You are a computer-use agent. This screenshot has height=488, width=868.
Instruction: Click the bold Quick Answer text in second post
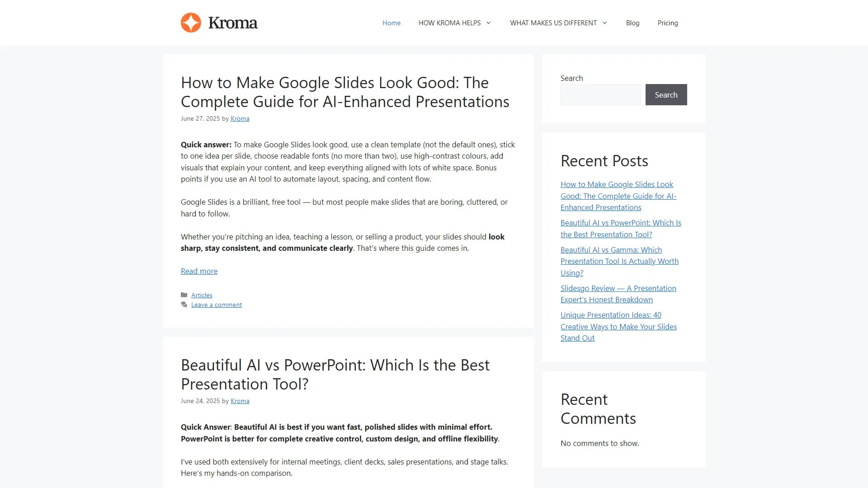coord(206,427)
